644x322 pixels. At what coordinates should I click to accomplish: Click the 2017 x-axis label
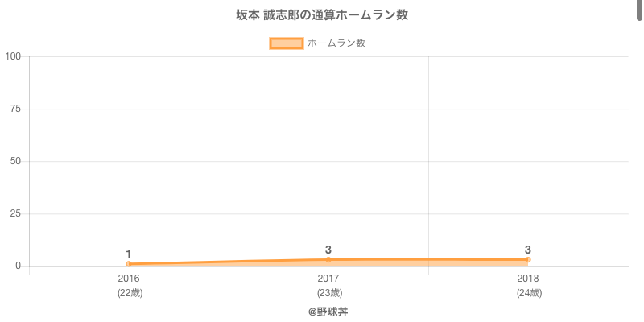pos(328,279)
